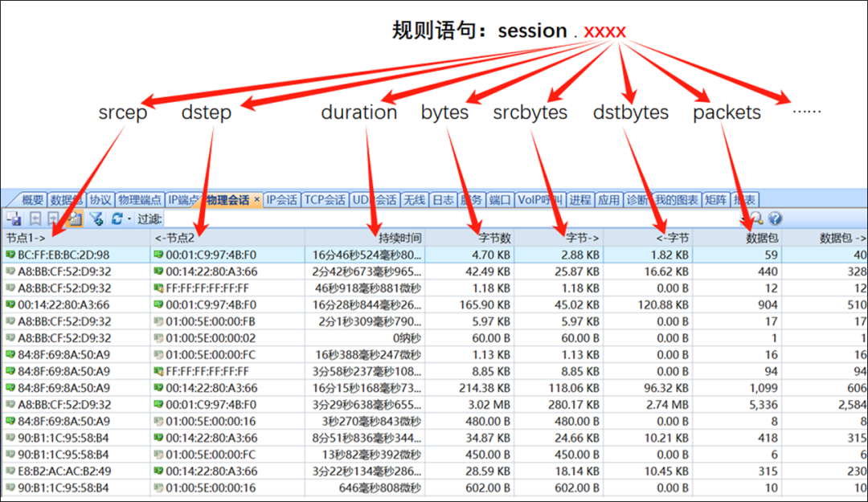Click the magnifier search icon near filter box
Screen dimensions: 868x502
[x=755, y=218]
